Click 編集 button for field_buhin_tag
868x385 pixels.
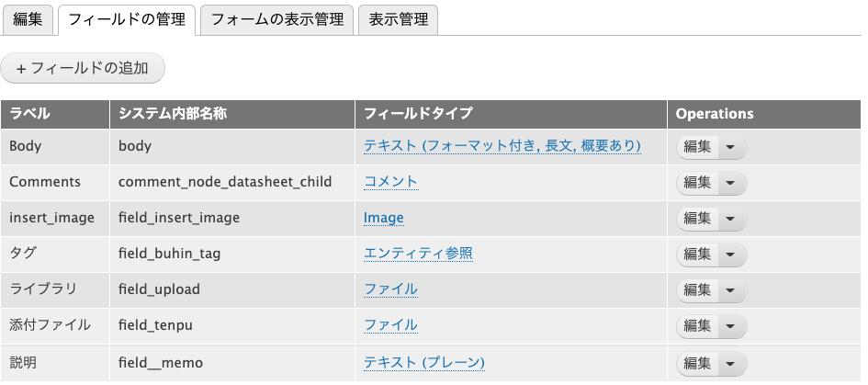click(x=697, y=254)
